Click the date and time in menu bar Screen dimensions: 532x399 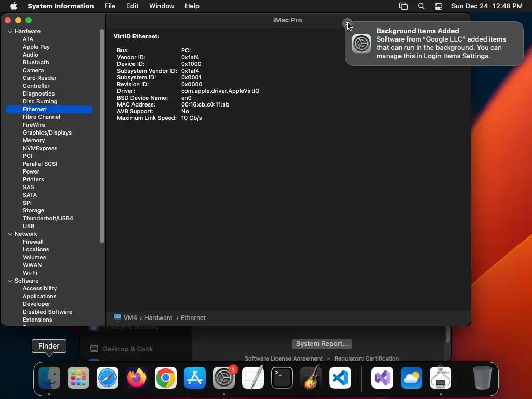pos(487,6)
